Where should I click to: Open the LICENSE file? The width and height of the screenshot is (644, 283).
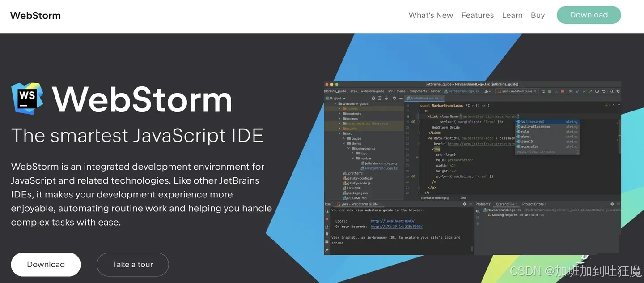click(352, 188)
